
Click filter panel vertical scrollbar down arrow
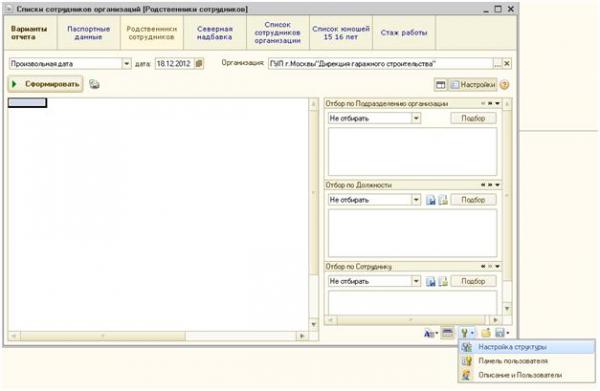point(507,309)
